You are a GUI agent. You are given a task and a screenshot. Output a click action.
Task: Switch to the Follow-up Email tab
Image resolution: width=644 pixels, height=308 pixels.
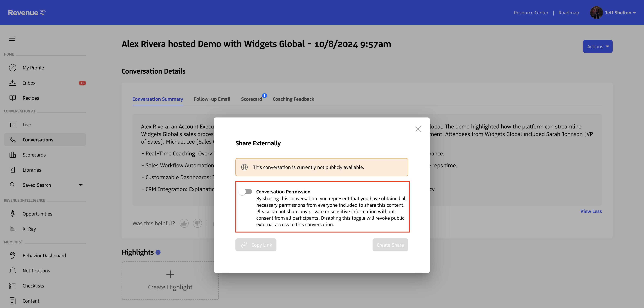click(x=212, y=99)
